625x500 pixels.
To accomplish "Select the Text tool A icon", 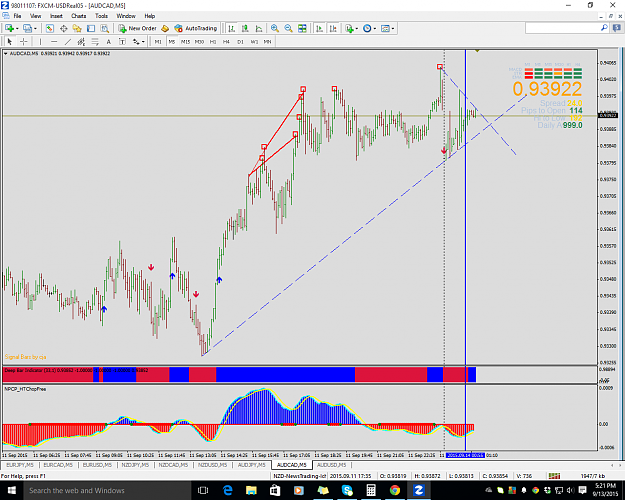I will point(108,41).
